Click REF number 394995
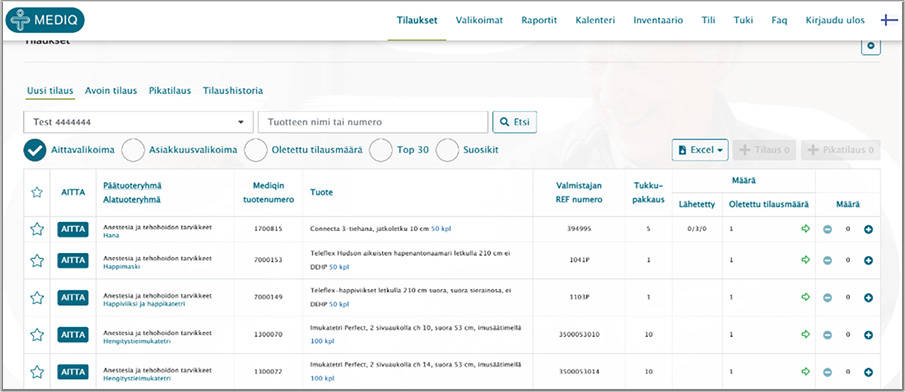This screenshot has width=905, height=392. (x=579, y=229)
